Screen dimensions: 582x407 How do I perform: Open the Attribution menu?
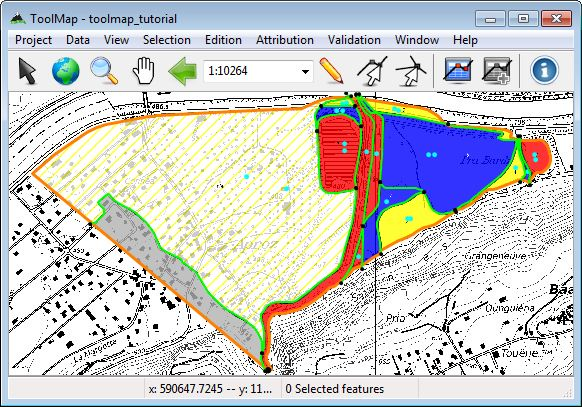point(285,40)
